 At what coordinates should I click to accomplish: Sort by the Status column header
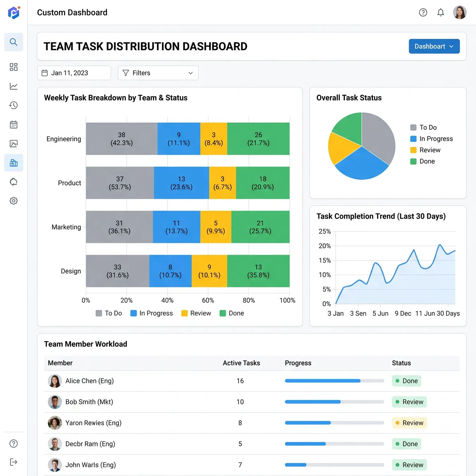pyautogui.click(x=402, y=363)
